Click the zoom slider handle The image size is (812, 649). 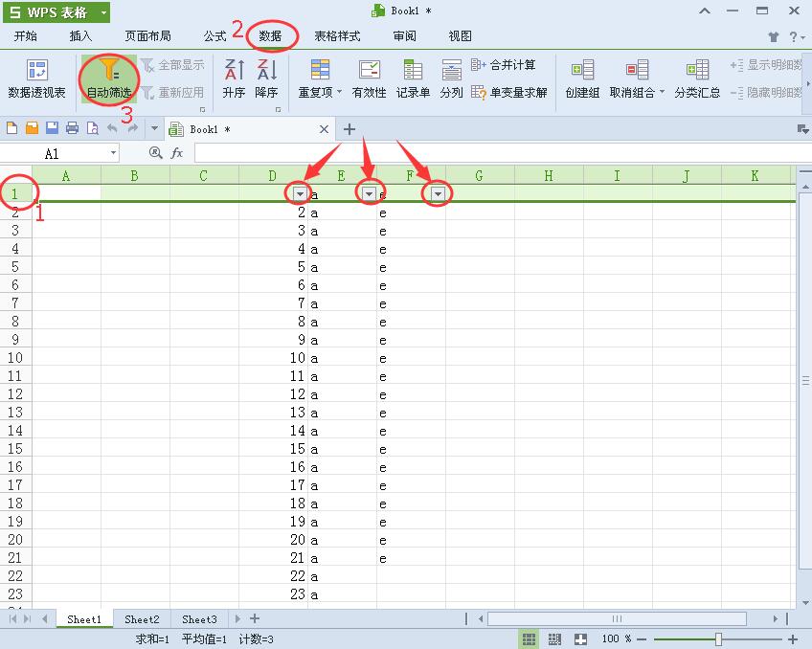click(x=718, y=639)
